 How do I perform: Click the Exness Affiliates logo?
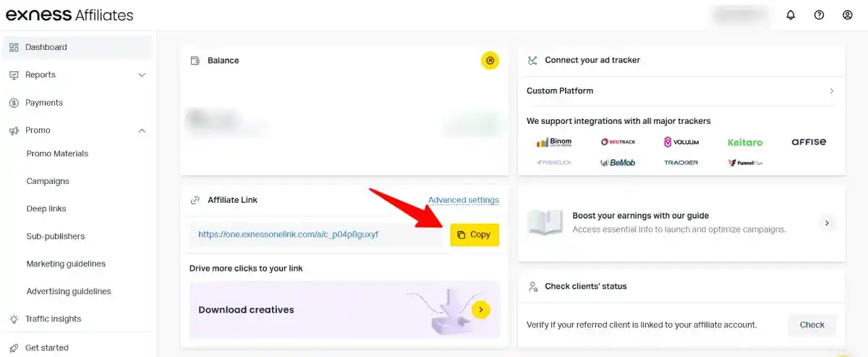click(69, 15)
